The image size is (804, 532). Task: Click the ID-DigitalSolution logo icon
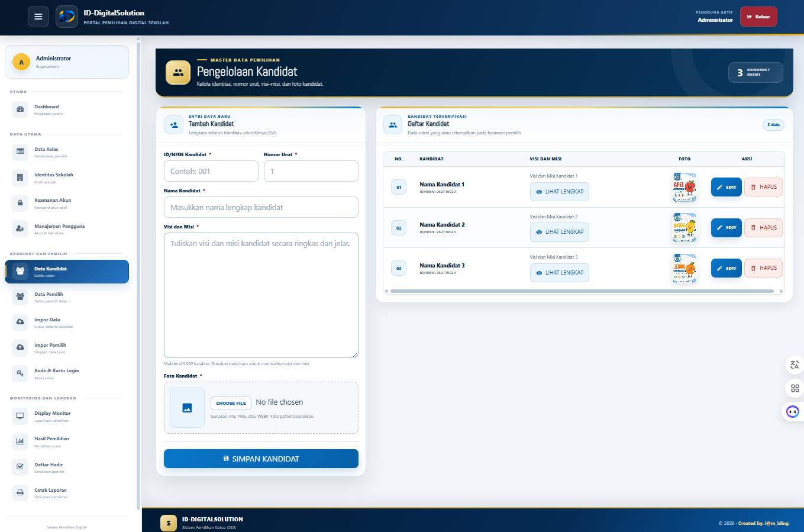(67, 17)
